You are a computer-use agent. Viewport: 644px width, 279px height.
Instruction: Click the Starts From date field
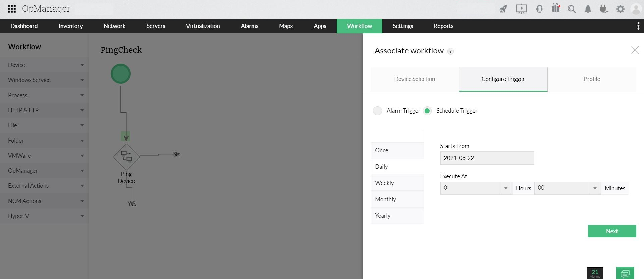pos(487,158)
